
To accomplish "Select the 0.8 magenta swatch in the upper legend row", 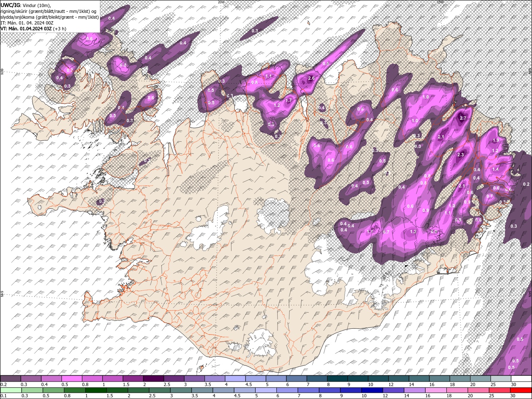I will pos(92,379).
